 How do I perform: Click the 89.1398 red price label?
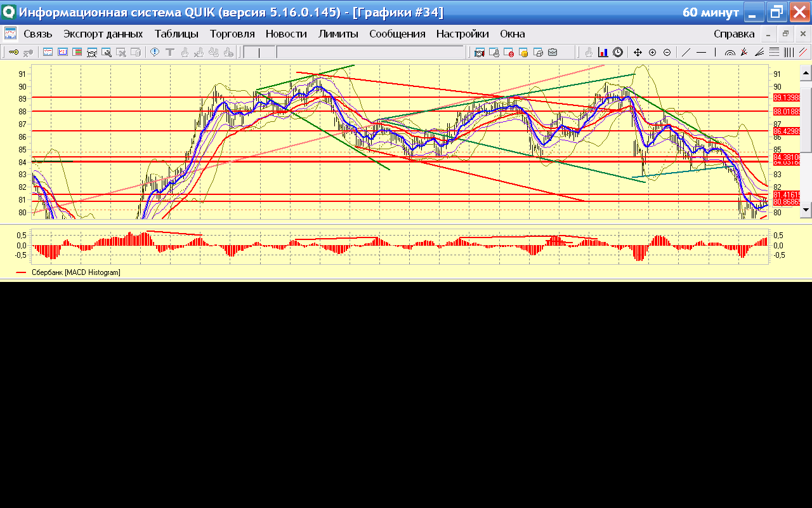point(786,98)
